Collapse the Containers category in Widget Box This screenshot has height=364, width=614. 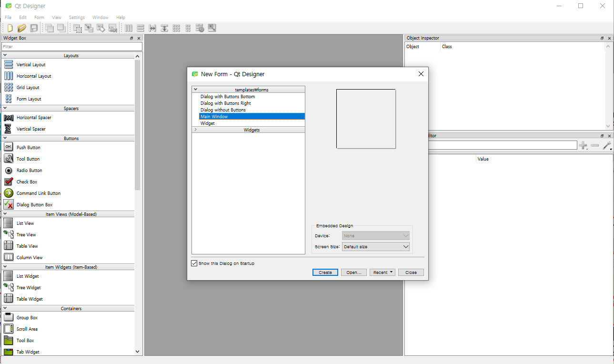tap(5, 308)
